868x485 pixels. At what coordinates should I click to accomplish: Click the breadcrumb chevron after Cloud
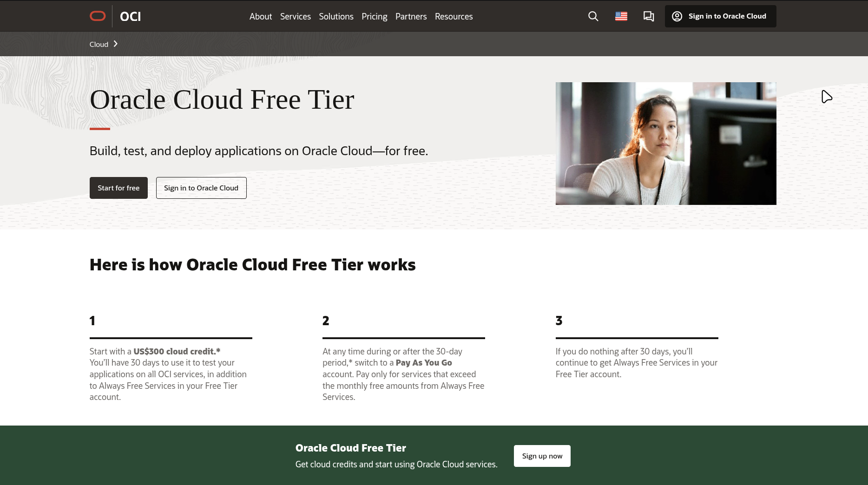[116, 44]
